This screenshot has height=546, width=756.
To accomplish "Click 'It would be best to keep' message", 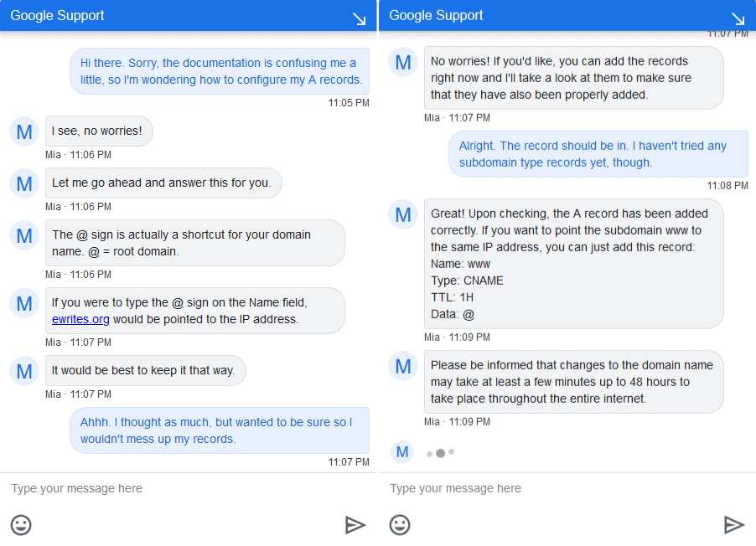I will pos(146,370).
